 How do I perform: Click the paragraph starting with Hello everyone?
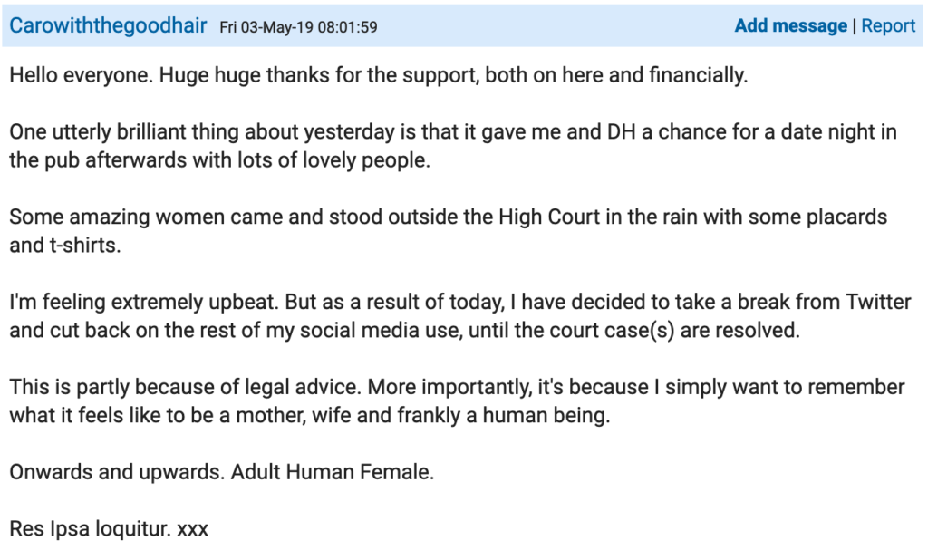[379, 75]
